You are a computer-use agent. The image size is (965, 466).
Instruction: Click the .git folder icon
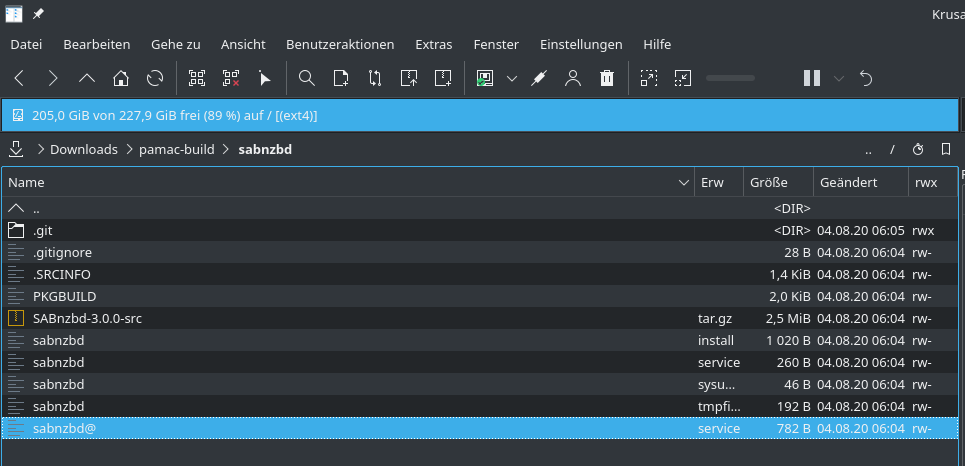point(16,230)
